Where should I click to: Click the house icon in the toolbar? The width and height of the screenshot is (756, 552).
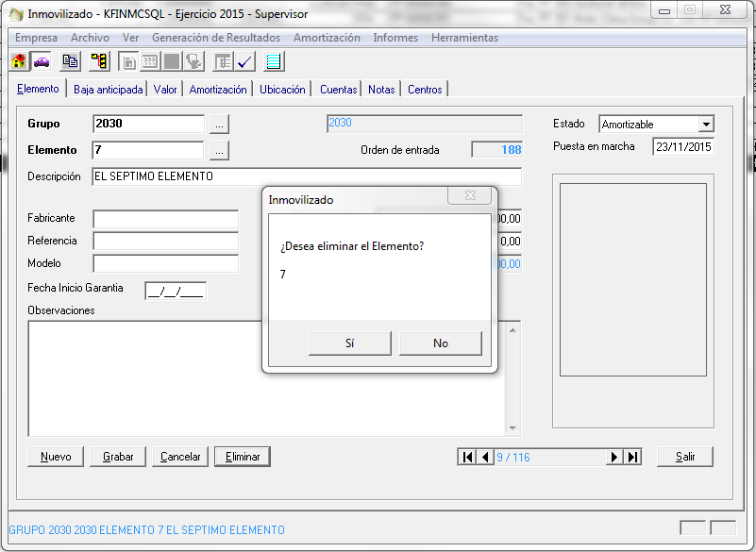(x=19, y=62)
